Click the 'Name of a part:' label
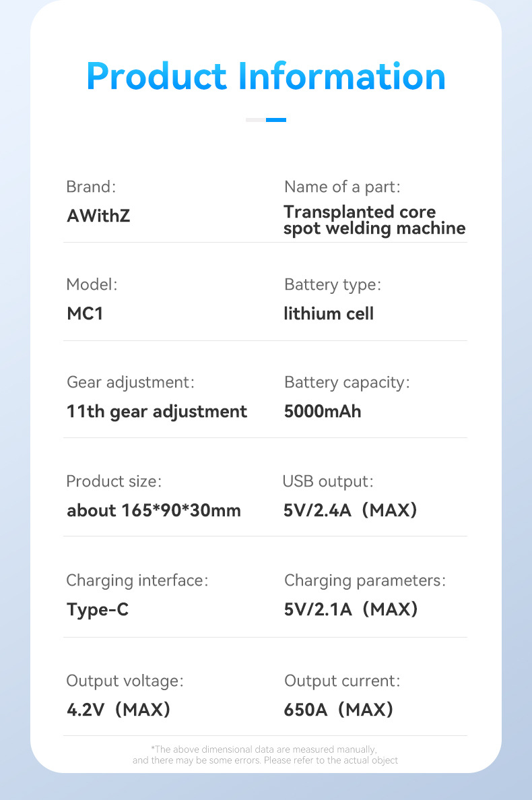Viewport: 532px width, 800px height. [x=342, y=187]
